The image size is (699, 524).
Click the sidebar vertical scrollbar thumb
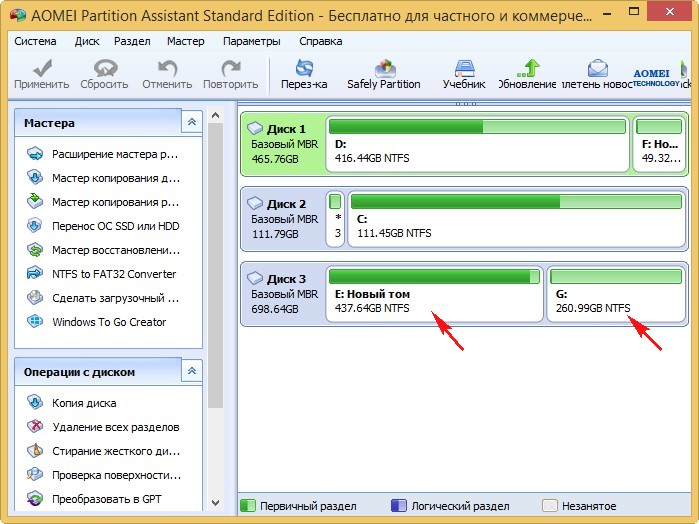pos(215,265)
